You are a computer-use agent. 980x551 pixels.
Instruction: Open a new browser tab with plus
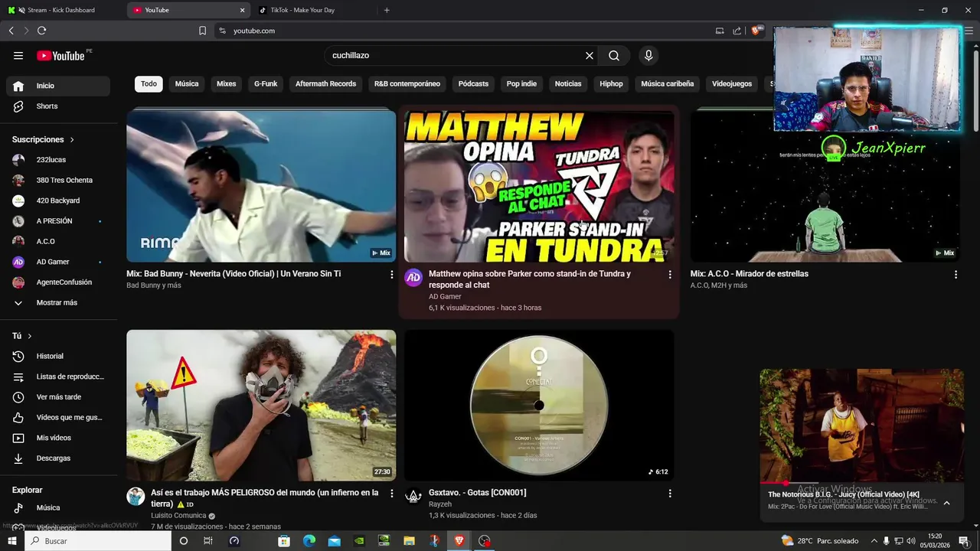coord(387,10)
